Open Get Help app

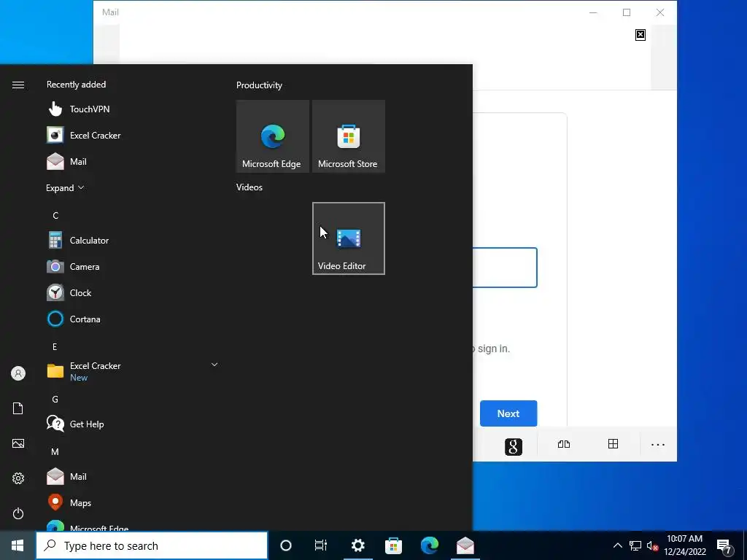pyautogui.click(x=131, y=424)
